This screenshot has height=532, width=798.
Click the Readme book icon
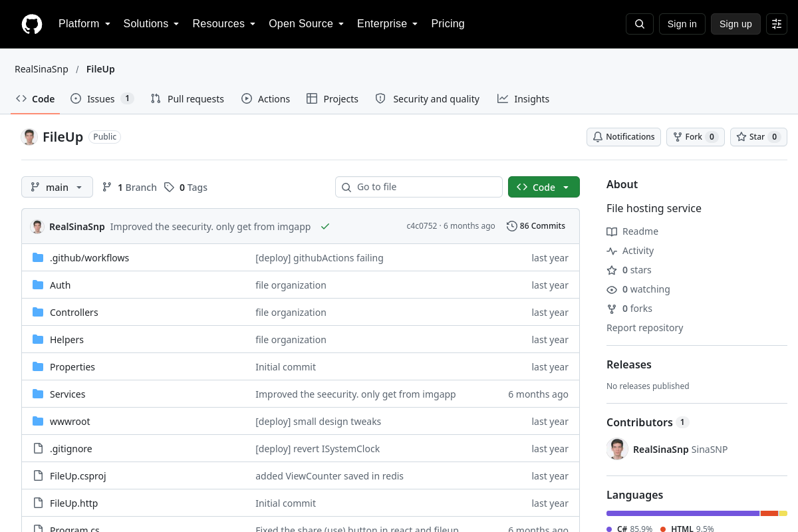[612, 231]
